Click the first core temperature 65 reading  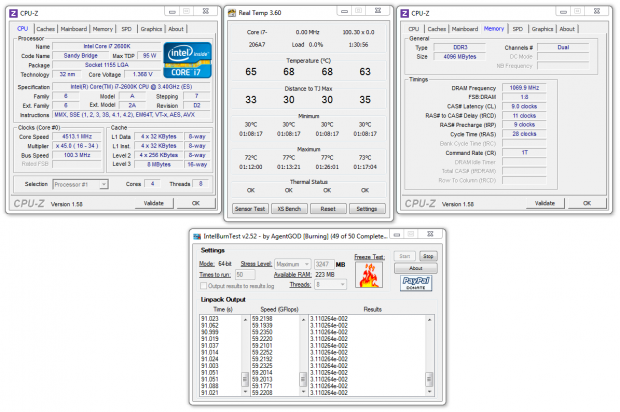click(x=251, y=72)
